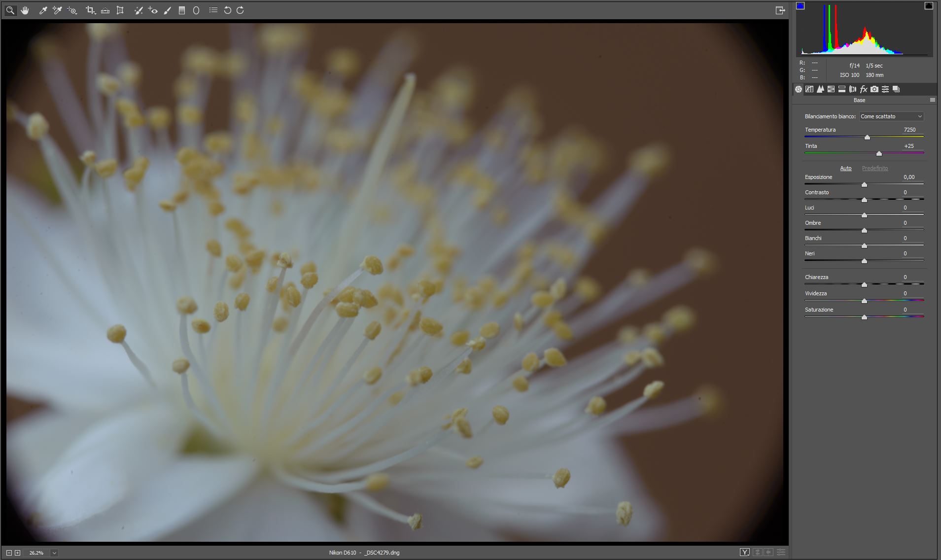Open the Camera Calibration tab
The height and width of the screenshot is (560, 941).
pyautogui.click(x=874, y=89)
